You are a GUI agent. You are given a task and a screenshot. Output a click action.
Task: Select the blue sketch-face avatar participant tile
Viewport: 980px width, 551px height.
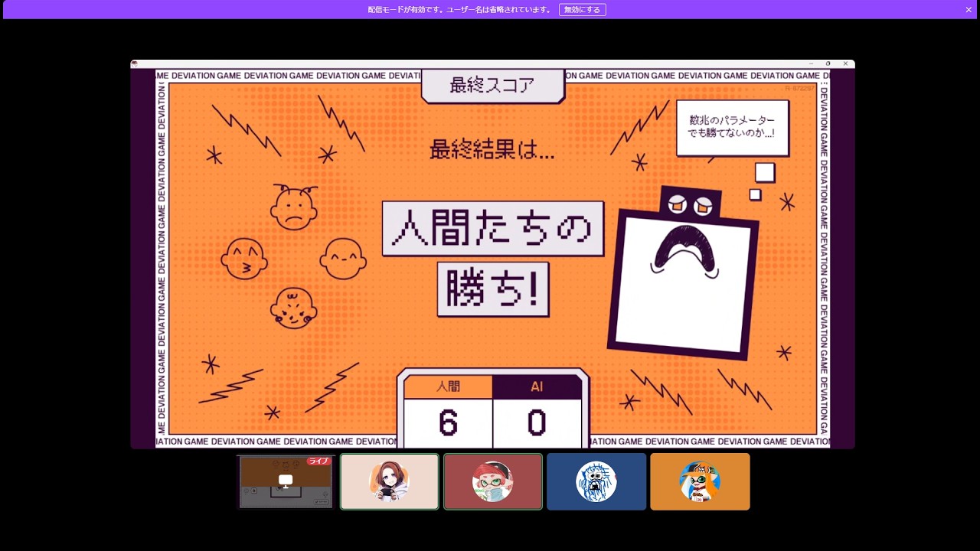click(x=596, y=481)
